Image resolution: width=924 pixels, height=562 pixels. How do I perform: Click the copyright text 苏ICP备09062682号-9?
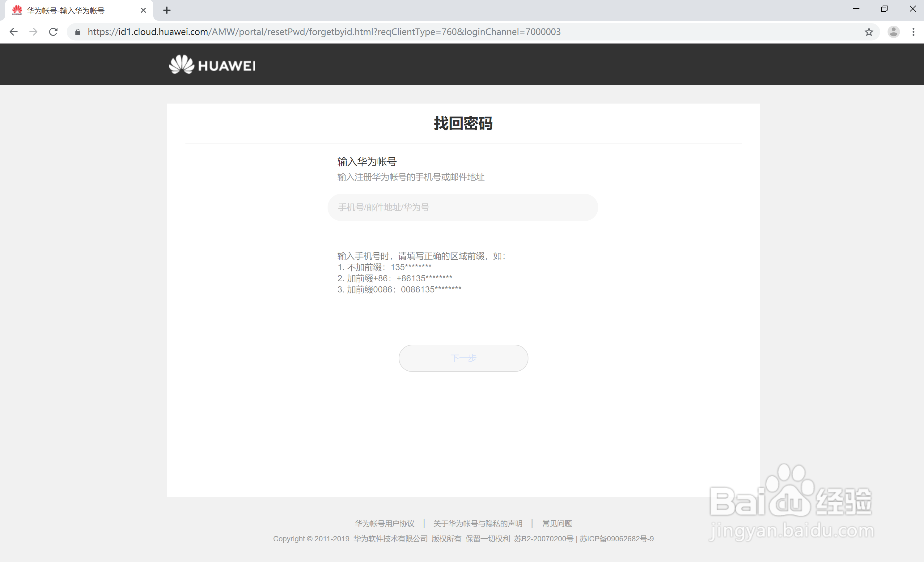point(617,539)
